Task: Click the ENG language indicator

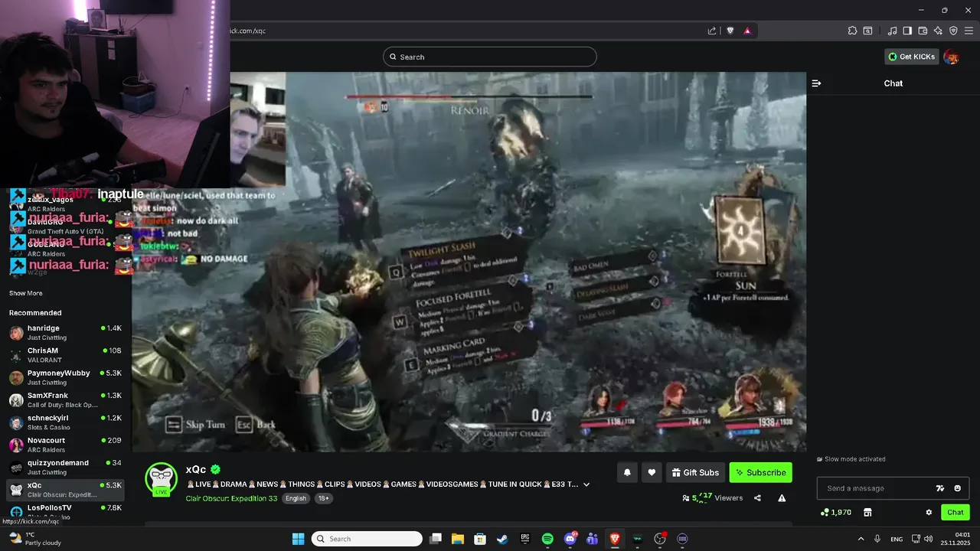Action: 897,540
